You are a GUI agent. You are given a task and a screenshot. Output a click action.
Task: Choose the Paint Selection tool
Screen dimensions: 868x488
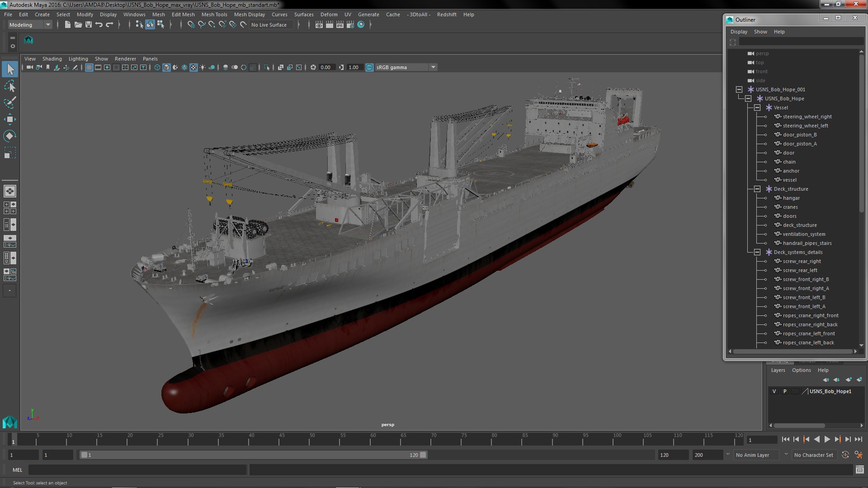9,103
